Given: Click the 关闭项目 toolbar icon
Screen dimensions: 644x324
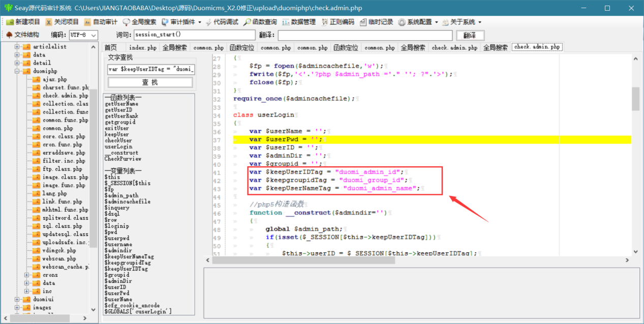Looking at the screenshot, I should [63, 22].
